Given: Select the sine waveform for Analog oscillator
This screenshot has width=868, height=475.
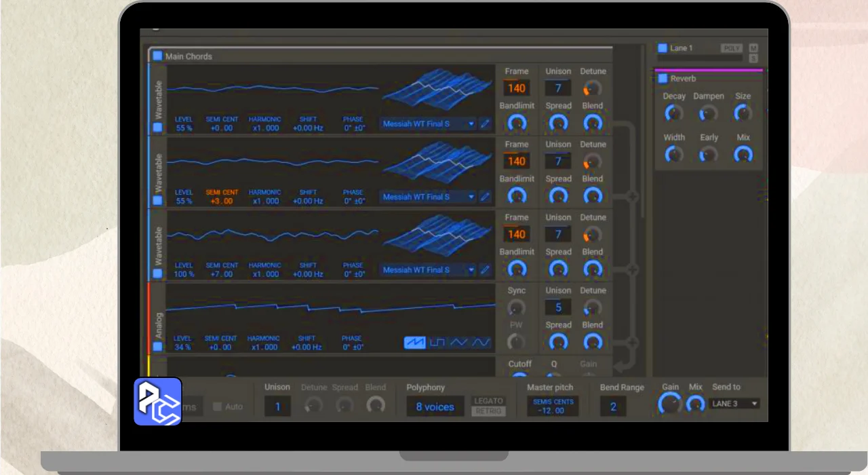Looking at the screenshot, I should [x=481, y=343].
